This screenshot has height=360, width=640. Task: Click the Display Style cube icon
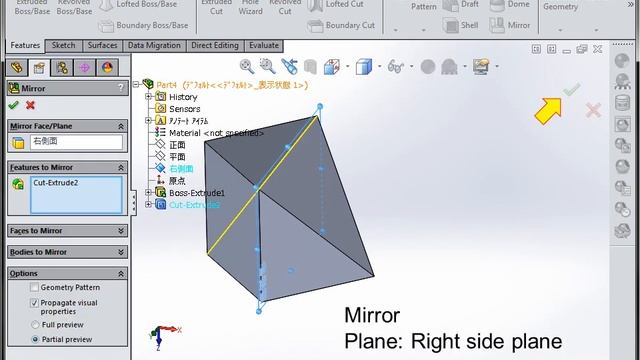click(x=364, y=67)
